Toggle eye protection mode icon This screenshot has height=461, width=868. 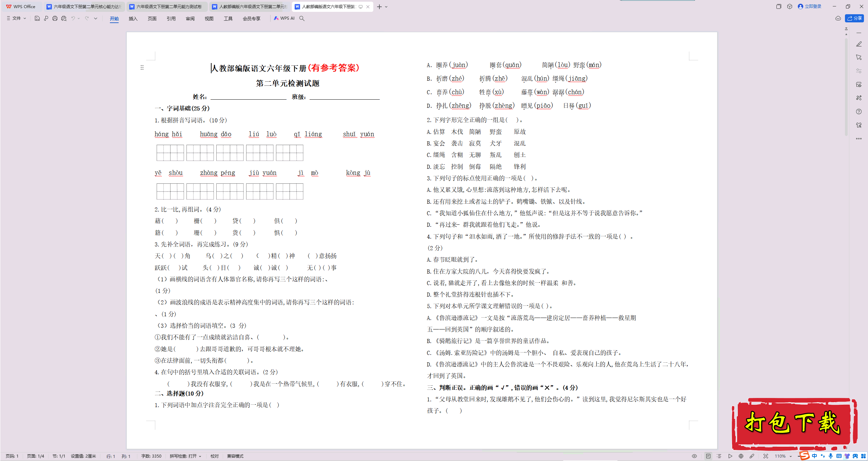pyautogui.click(x=694, y=456)
